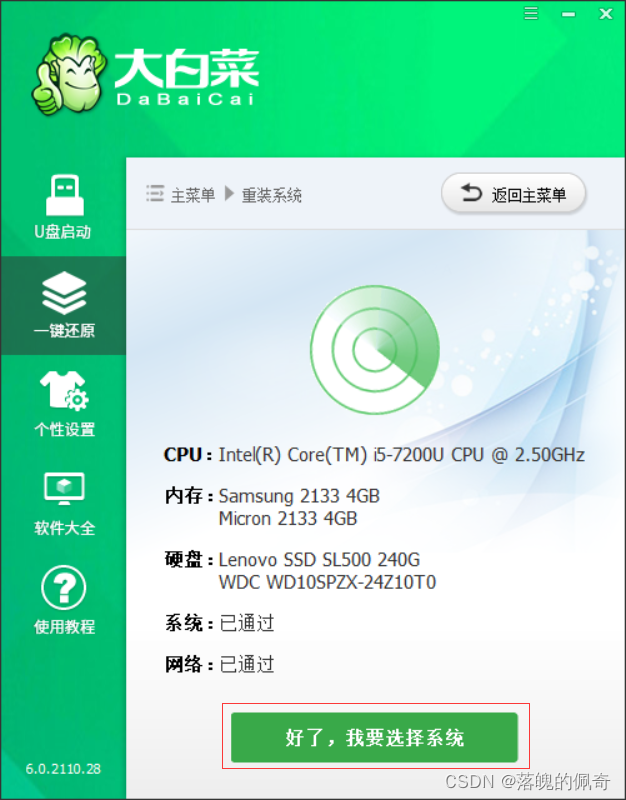This screenshot has width=626, height=800.
Task: Click version number 6.0.2110.28
Action: (63, 769)
